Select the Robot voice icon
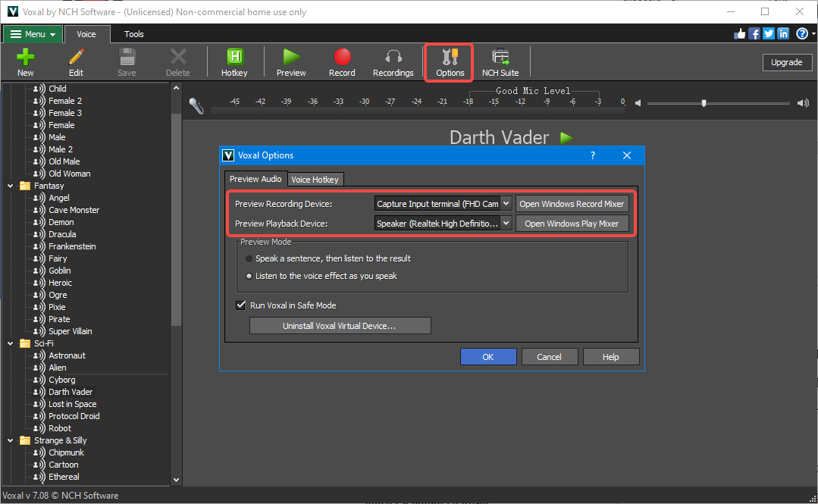Image resolution: width=818 pixels, height=504 pixels. (x=39, y=428)
